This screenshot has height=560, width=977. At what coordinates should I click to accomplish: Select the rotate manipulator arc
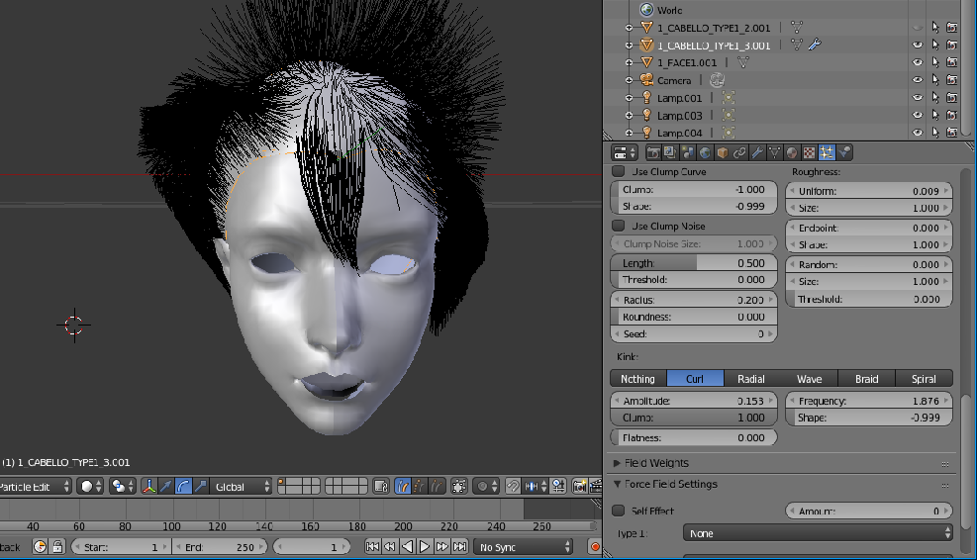[x=183, y=487]
